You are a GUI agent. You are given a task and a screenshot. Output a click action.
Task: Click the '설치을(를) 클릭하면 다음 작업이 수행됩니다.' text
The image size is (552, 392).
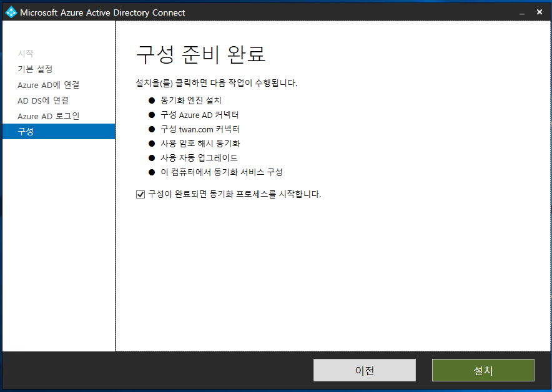point(217,83)
